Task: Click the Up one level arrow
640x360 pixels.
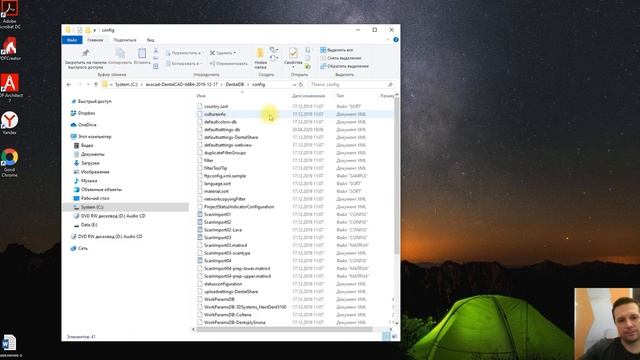Action: tap(96, 84)
